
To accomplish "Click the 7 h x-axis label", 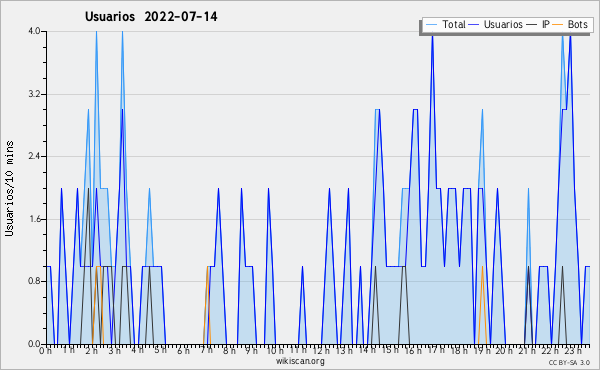I will pos(206,350).
